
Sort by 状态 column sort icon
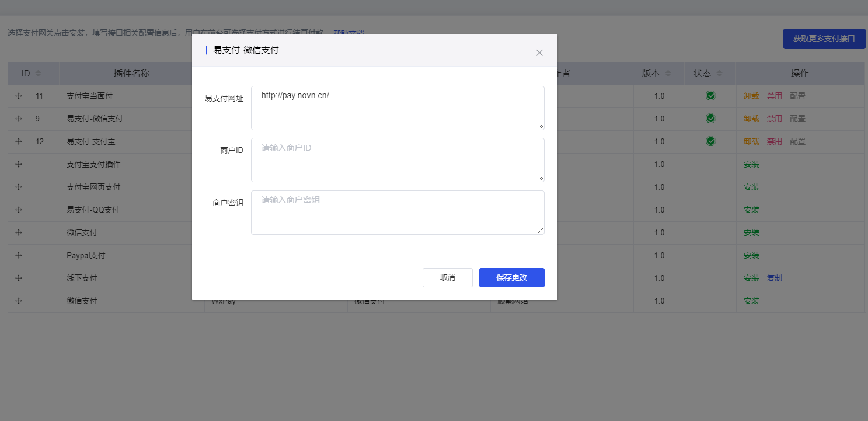click(x=719, y=74)
